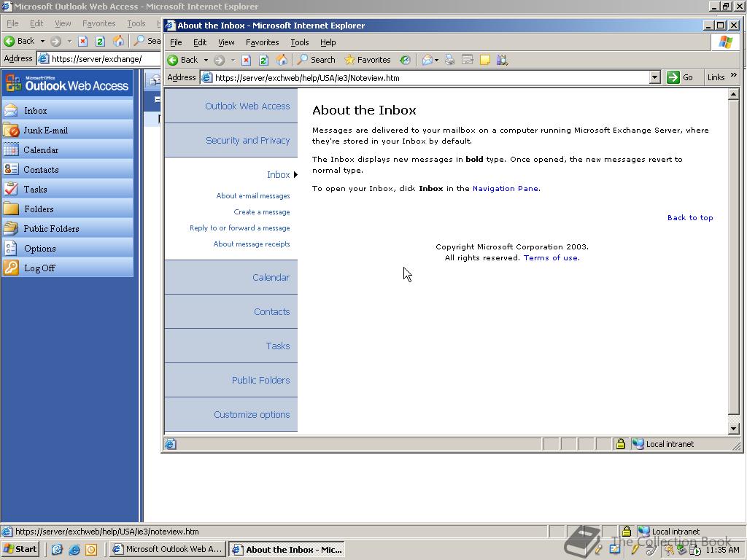The height and width of the screenshot is (560, 747).
Task: Click the Refresh icon in the Outlook Web Access window
Action: tap(100, 41)
